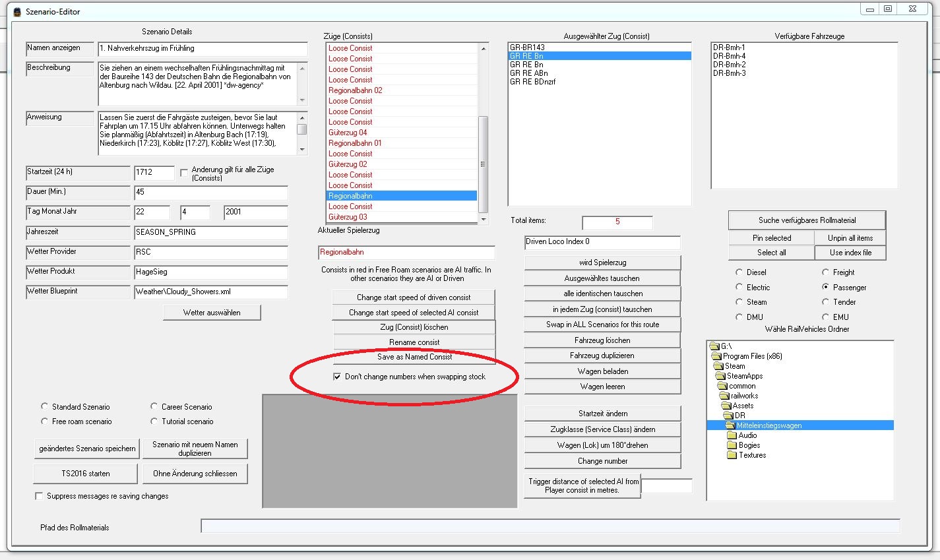Click the Wetter auswählen button
The height and width of the screenshot is (560, 940).
click(x=212, y=313)
